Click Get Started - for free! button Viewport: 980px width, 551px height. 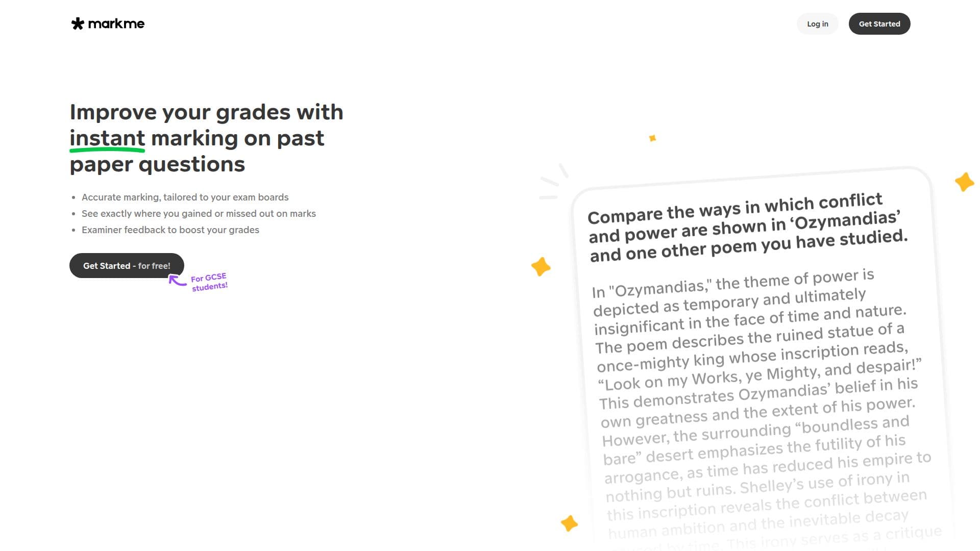[x=127, y=266]
